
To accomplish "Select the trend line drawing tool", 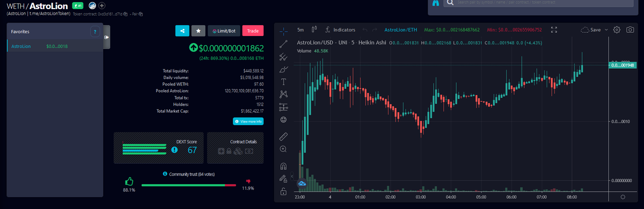I will pos(283,44).
